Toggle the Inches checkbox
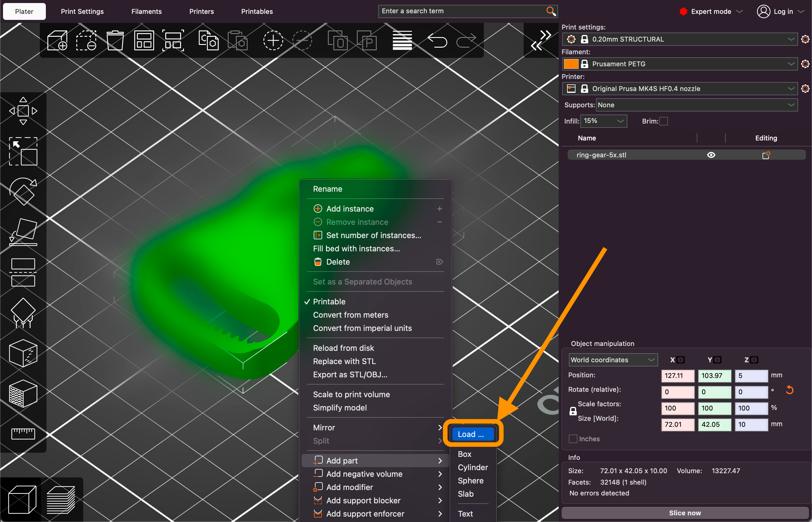 coord(573,439)
